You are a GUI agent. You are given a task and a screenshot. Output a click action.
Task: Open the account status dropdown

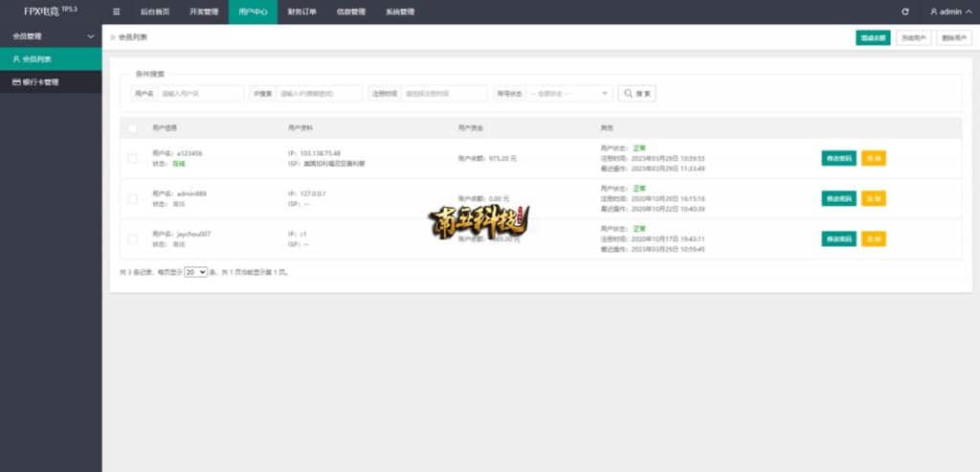coord(569,94)
